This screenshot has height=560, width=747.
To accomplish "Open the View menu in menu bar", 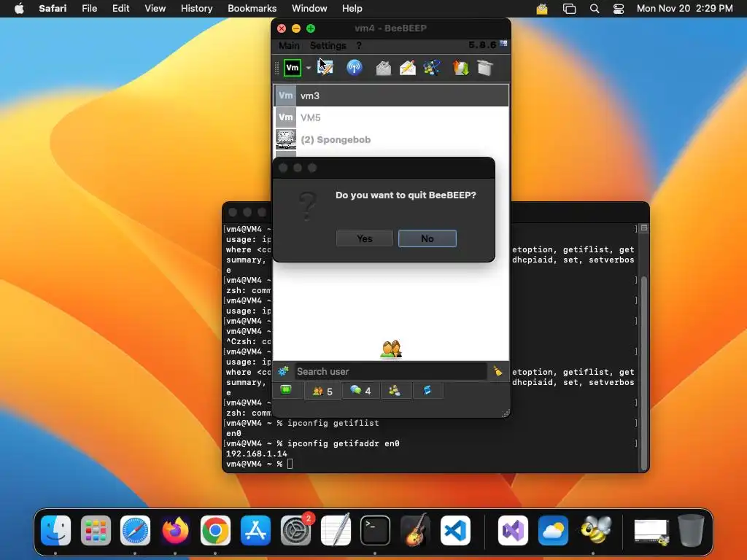I will tap(155, 9).
